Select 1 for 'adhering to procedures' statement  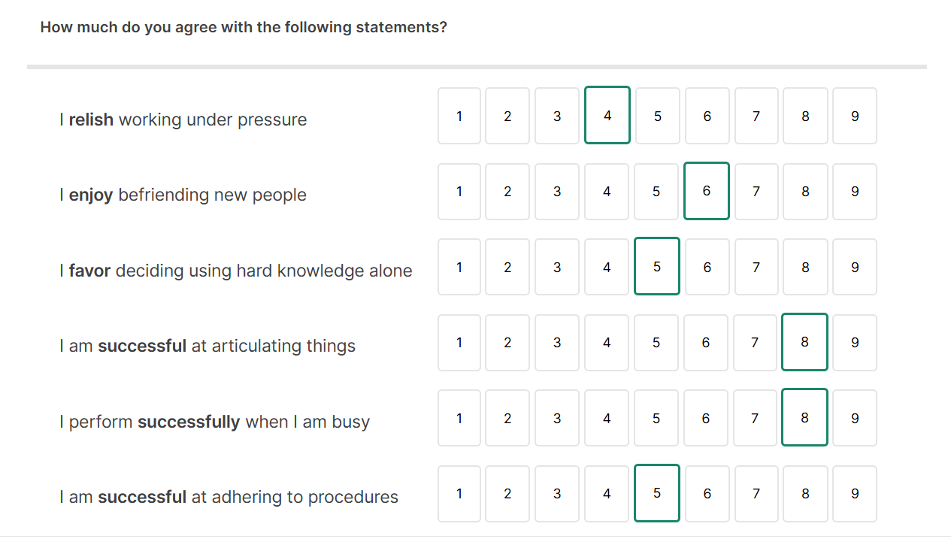pos(459,494)
